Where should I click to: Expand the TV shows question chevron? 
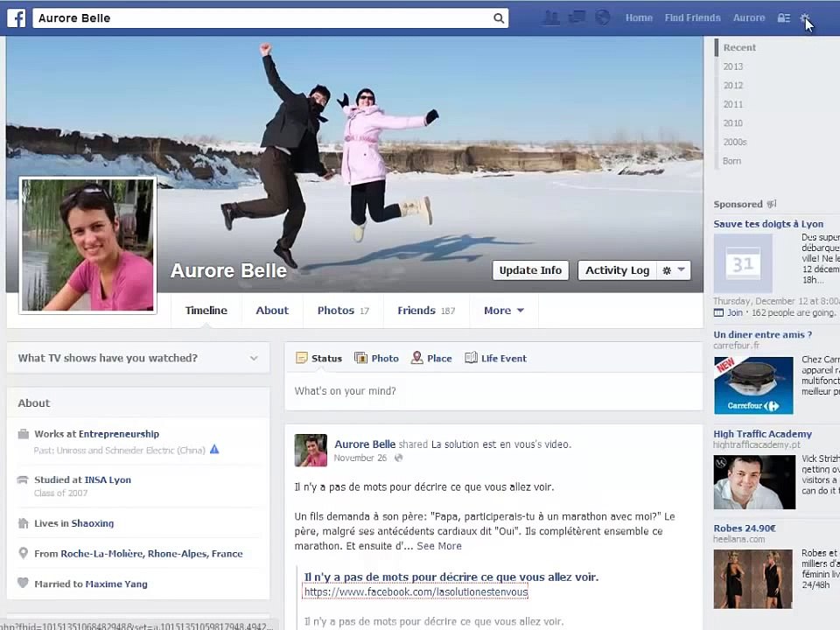pos(254,358)
